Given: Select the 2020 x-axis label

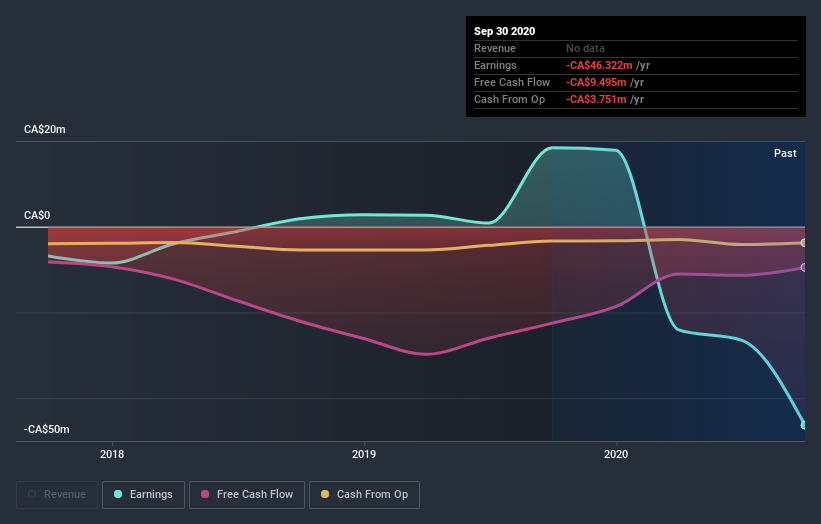Looking at the screenshot, I should pyautogui.click(x=616, y=454).
